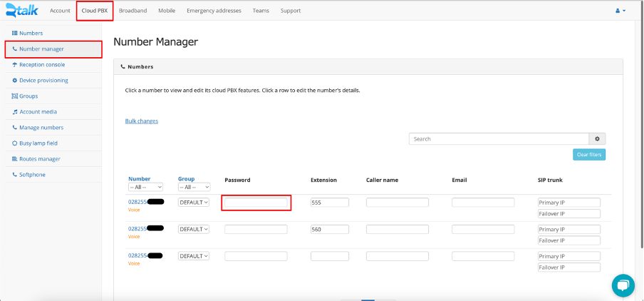
Task: Open the Support tab
Action: tap(291, 11)
